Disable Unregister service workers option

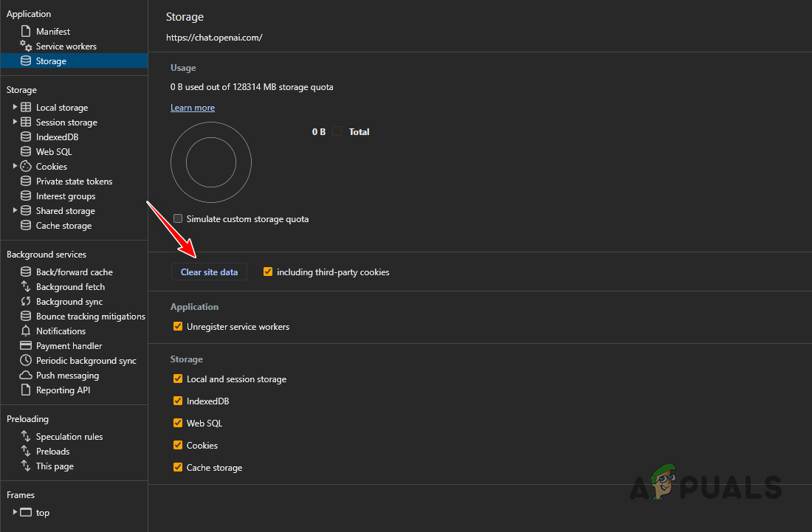tap(177, 325)
